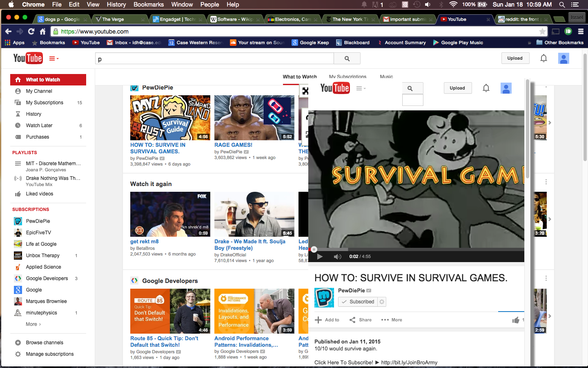Focus the YouTube search box containing p
The height and width of the screenshot is (368, 588).
[x=214, y=58]
